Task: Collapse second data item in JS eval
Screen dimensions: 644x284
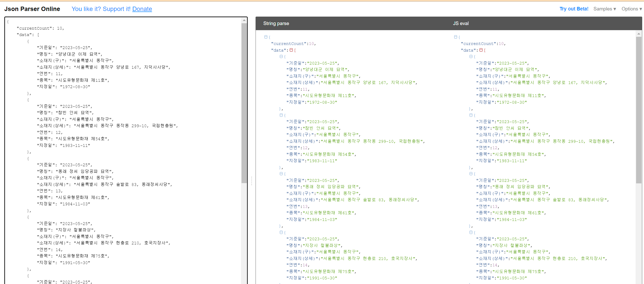Action: coord(471,115)
